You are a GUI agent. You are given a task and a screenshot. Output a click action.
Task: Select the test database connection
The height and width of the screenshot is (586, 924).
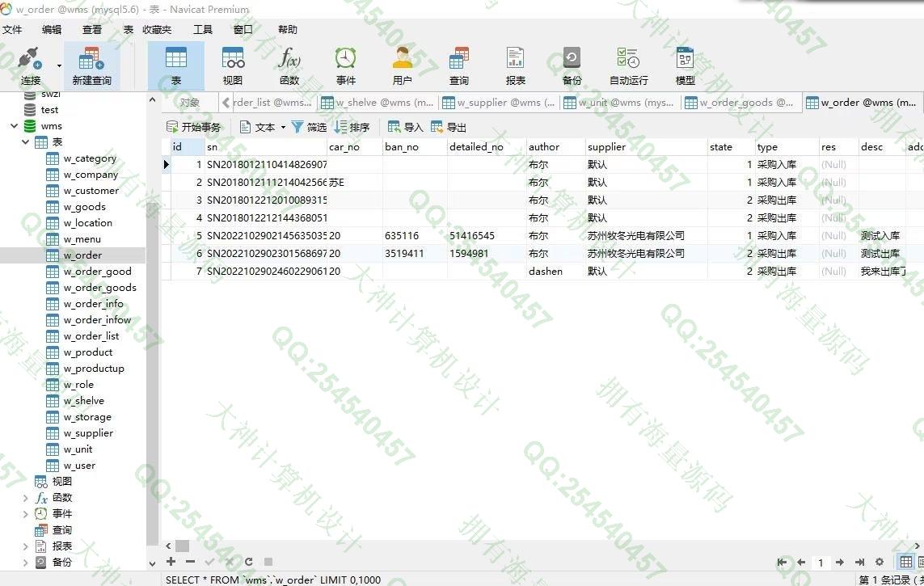[49, 110]
